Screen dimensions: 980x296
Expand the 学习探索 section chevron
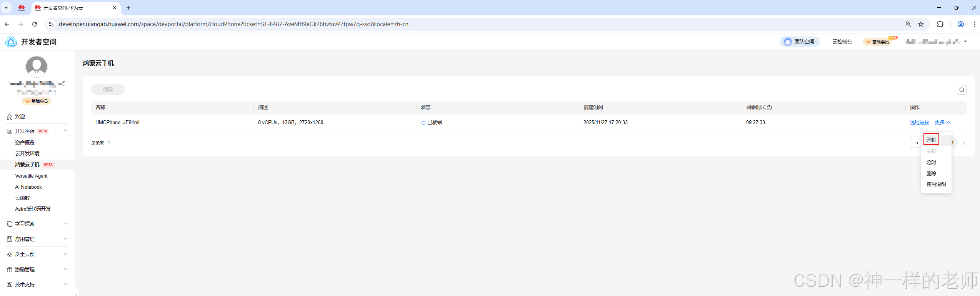click(x=65, y=223)
